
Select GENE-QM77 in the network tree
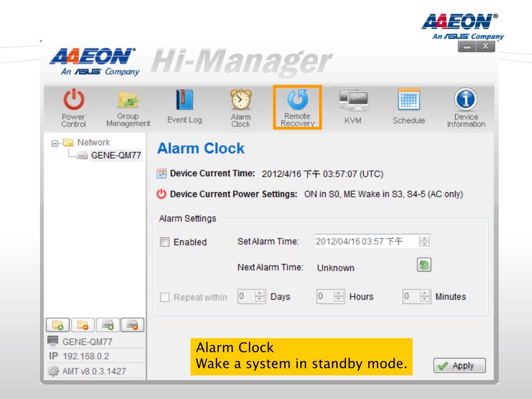point(116,155)
